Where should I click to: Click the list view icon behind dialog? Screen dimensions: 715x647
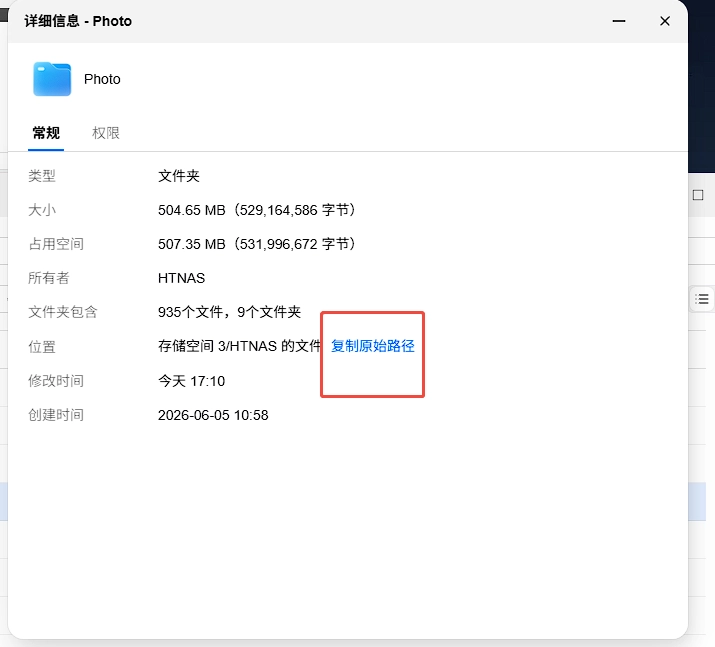tap(702, 300)
